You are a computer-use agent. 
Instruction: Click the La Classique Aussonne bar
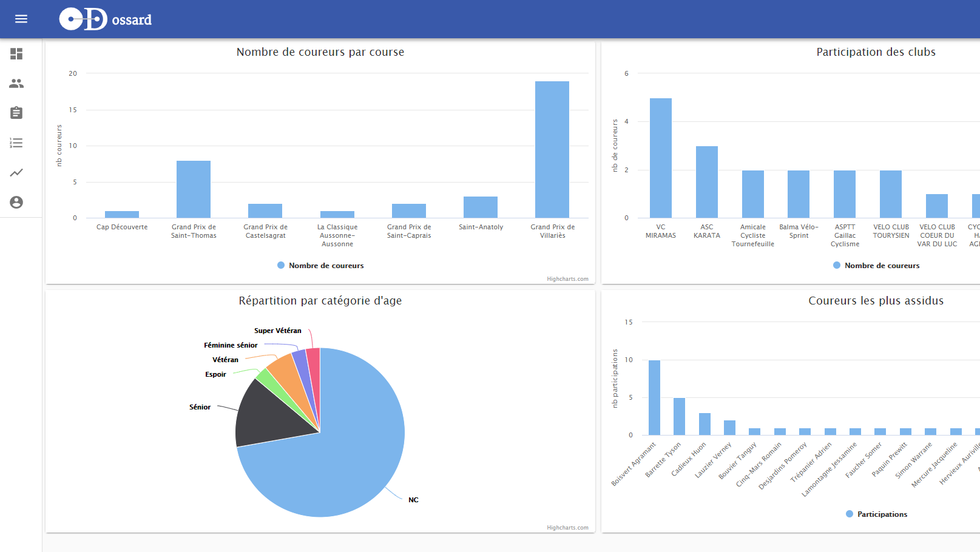(x=337, y=214)
